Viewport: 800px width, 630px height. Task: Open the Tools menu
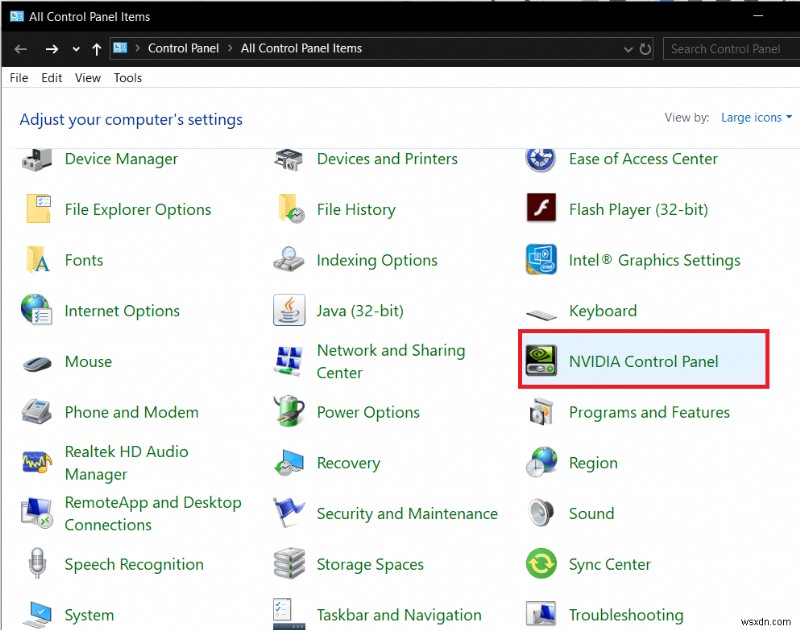coord(127,77)
